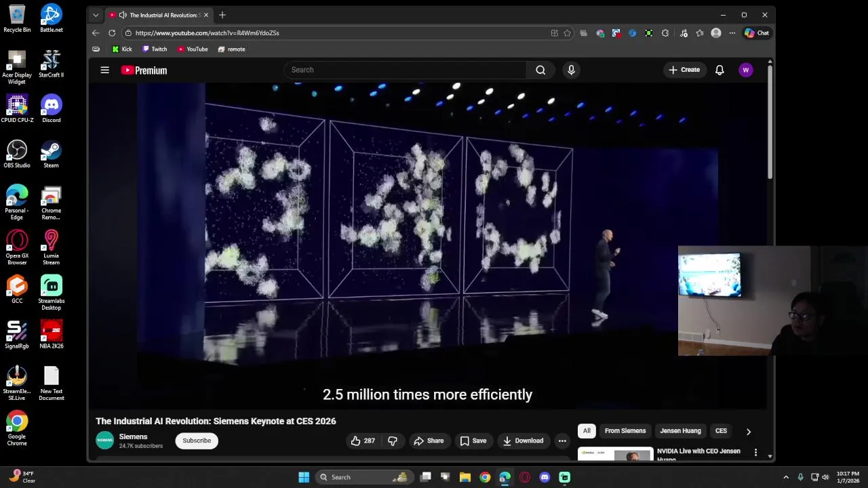Open YouTube notifications bell
This screenshot has width=868, height=488.
point(719,70)
